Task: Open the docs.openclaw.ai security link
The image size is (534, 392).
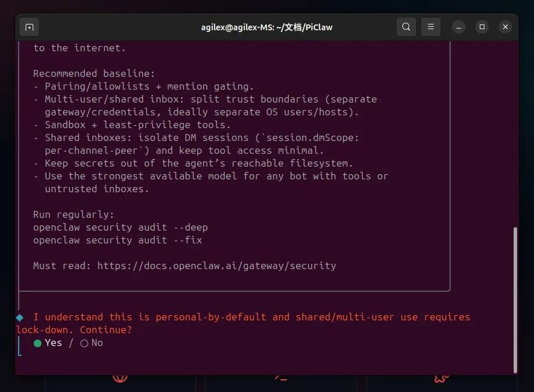Action: [217, 266]
